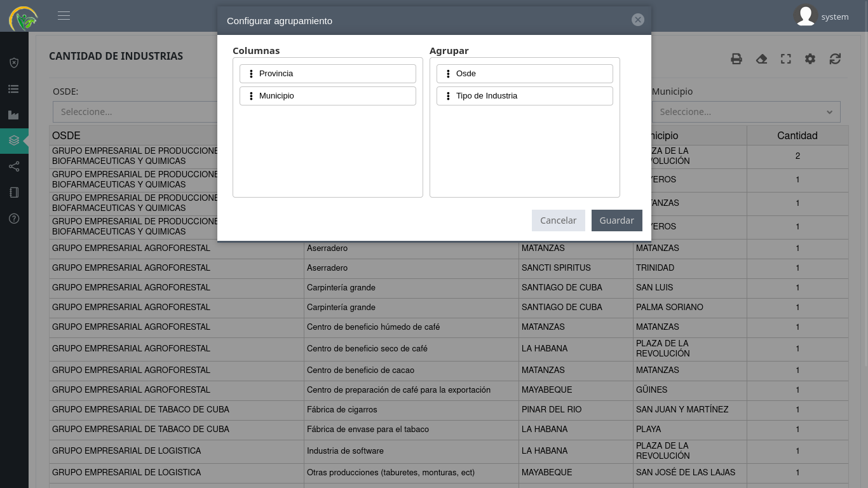
Task: Click the print icon in report toolbar
Action: [x=736, y=59]
